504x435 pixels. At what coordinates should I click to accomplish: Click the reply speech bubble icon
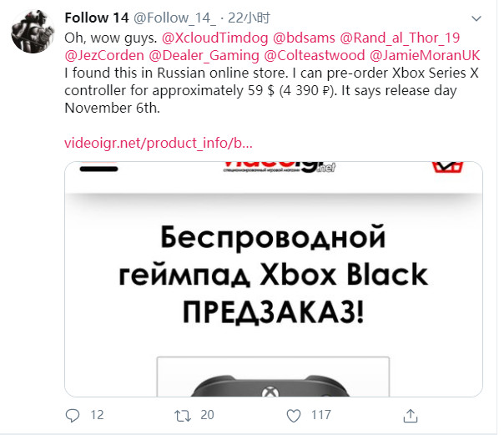73,416
